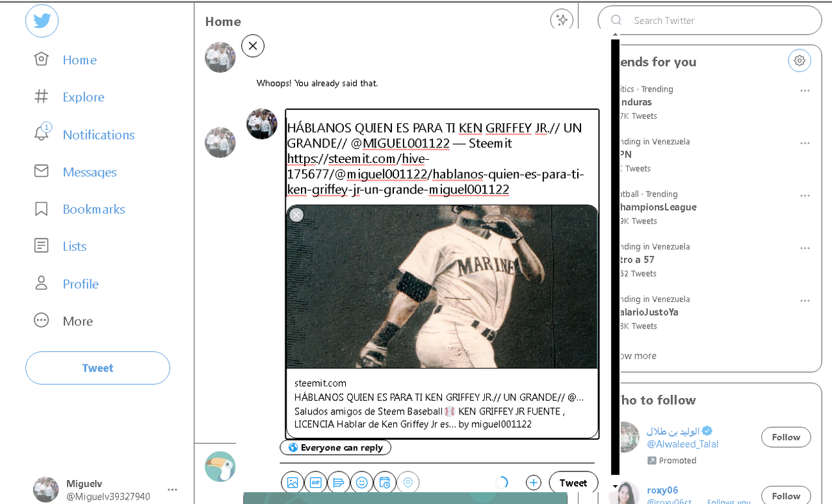Follow the roxy06 account
The image size is (832, 504).
786,496
